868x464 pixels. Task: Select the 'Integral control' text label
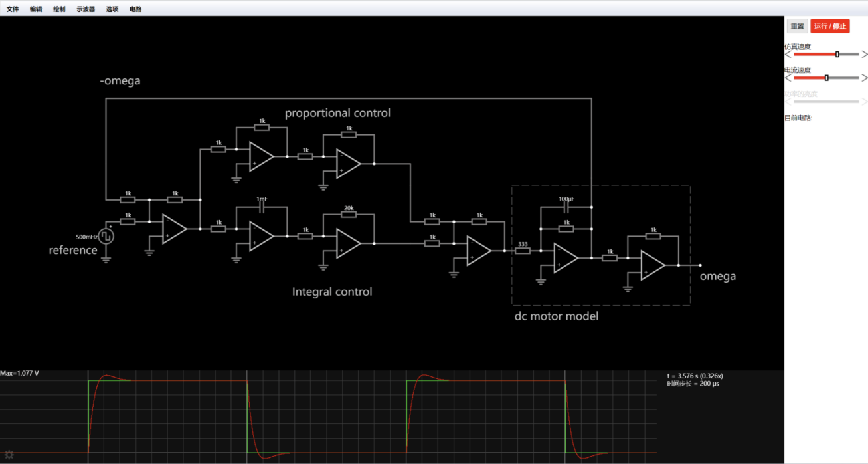pos(332,292)
